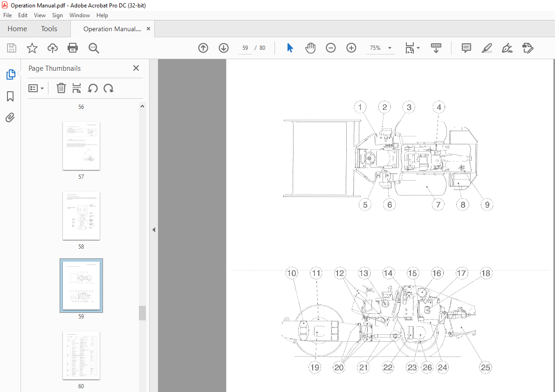Print the document with the printer icon
Image resolution: width=555 pixels, height=392 pixels.
(x=73, y=48)
